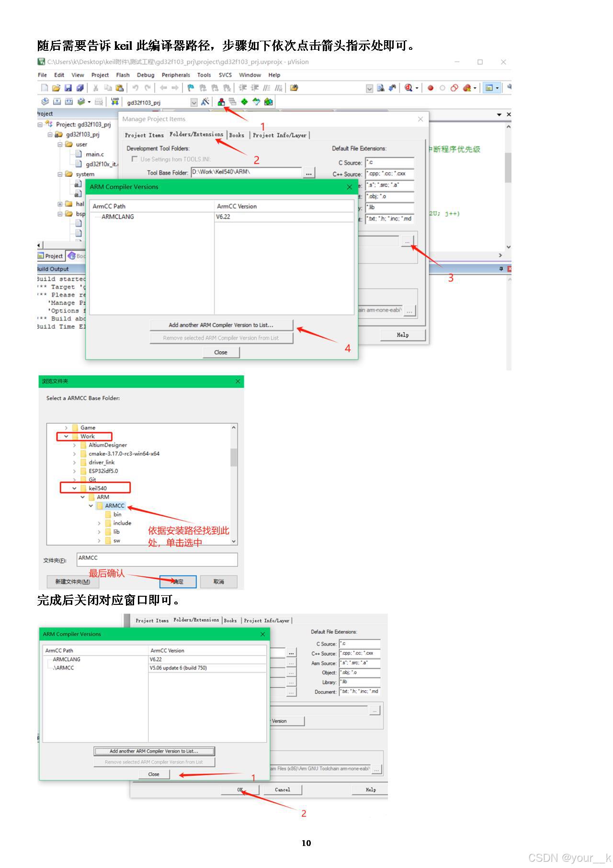The image size is (613, 868).
Task: Click the Save All toolbar icon
Action: [x=80, y=88]
